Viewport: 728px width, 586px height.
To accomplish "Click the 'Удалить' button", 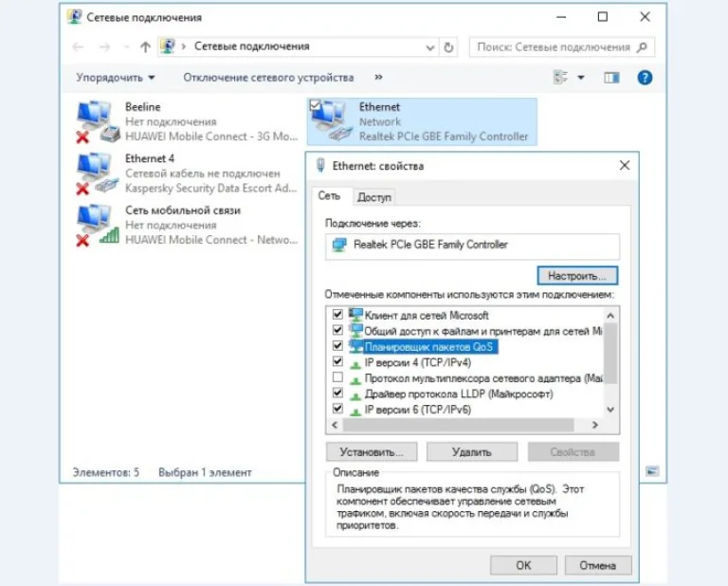I will pyautogui.click(x=472, y=451).
